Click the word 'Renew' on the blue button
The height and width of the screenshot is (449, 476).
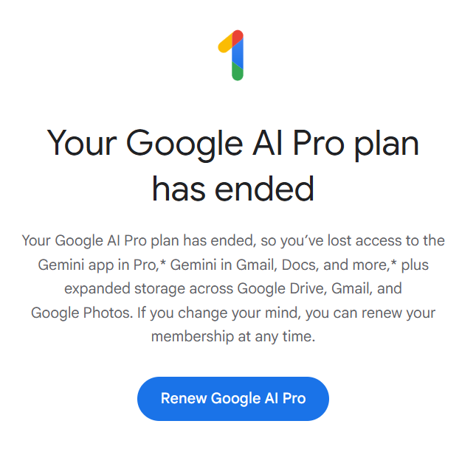pos(184,399)
